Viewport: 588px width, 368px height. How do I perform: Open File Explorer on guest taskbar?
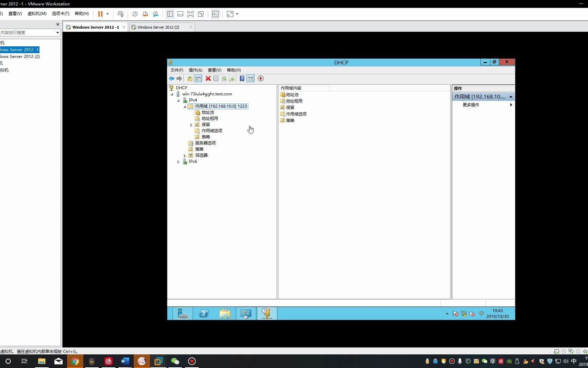225,313
